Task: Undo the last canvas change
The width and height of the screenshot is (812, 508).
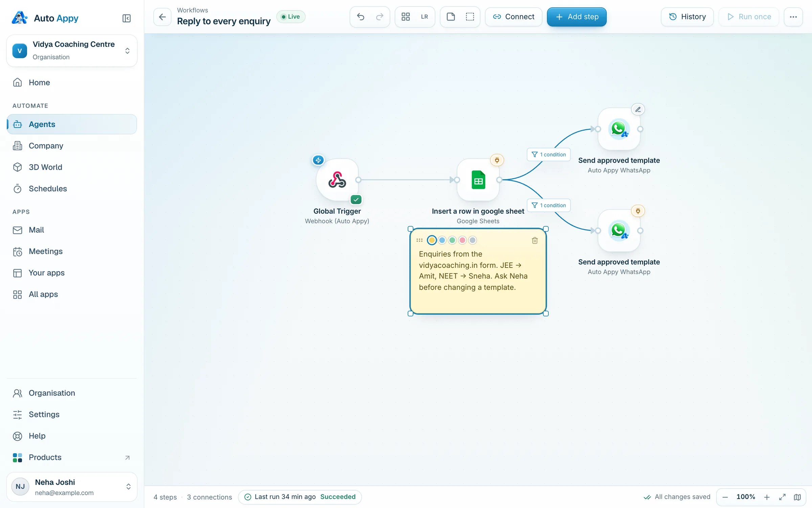Action: pos(361,17)
